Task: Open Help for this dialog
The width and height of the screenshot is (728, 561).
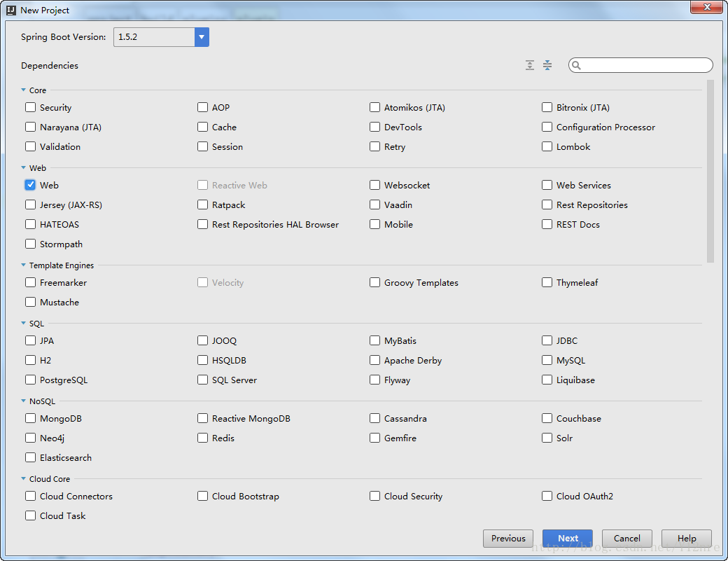Action: (686, 539)
